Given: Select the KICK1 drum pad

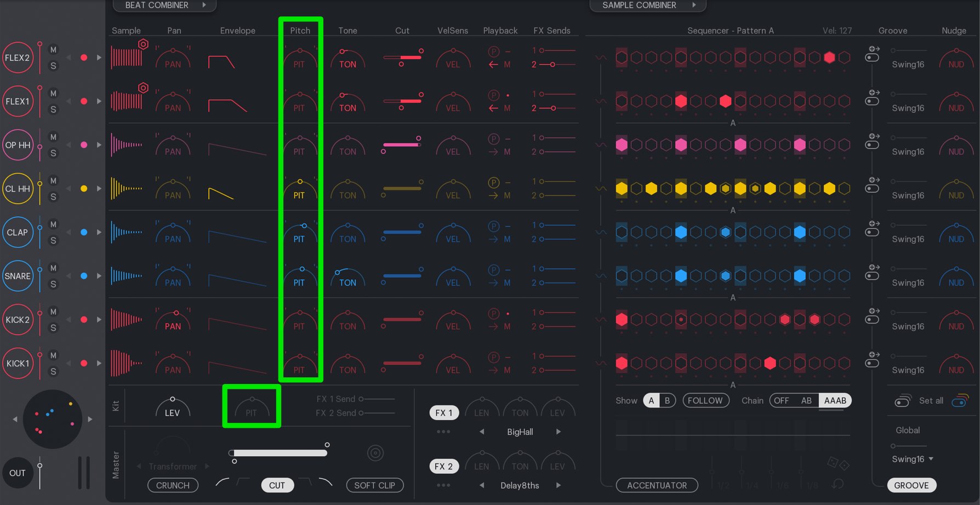Looking at the screenshot, I should pos(18,363).
